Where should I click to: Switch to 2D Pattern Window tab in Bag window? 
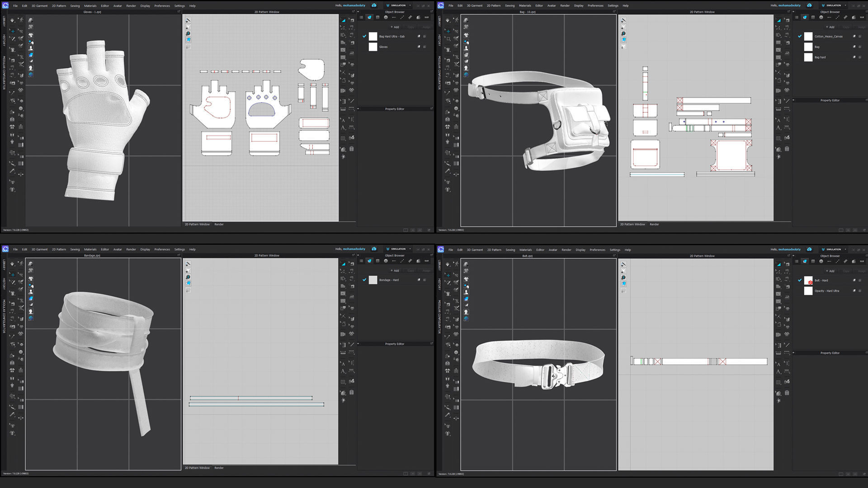pyautogui.click(x=632, y=225)
